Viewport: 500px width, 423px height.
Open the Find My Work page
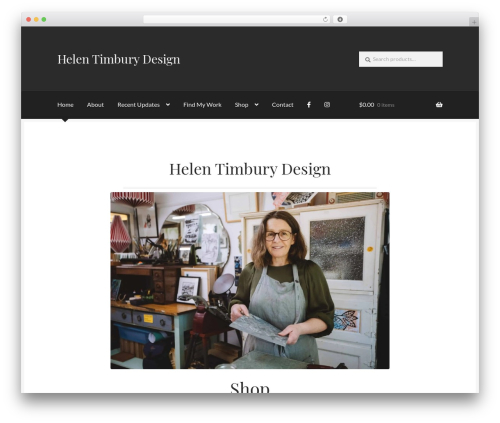click(x=202, y=105)
